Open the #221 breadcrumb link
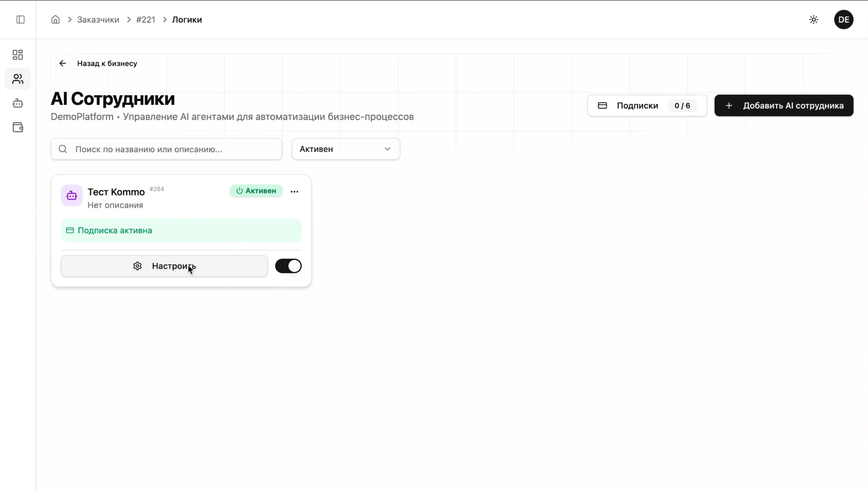Image resolution: width=868 pixels, height=490 pixels. 146,20
